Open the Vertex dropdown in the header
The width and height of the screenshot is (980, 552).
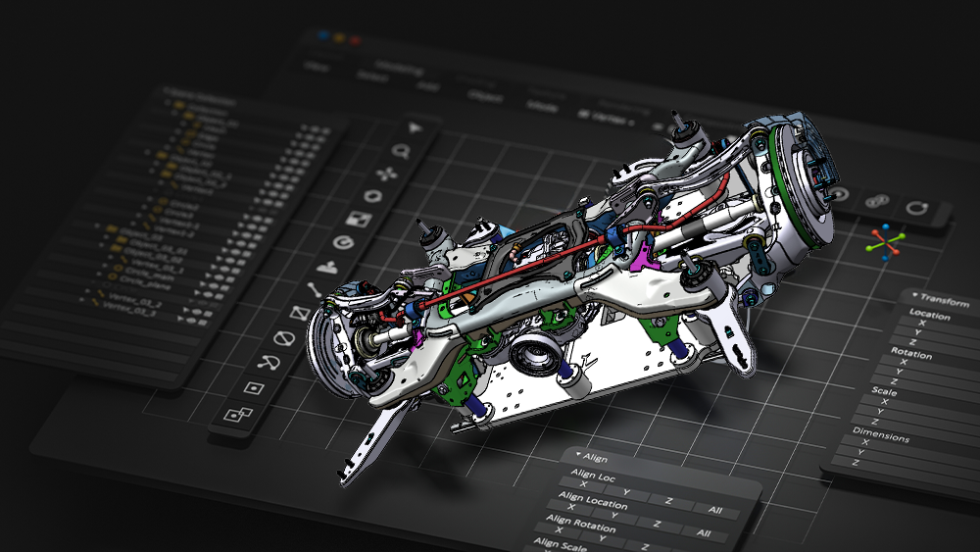pyautogui.click(x=607, y=119)
